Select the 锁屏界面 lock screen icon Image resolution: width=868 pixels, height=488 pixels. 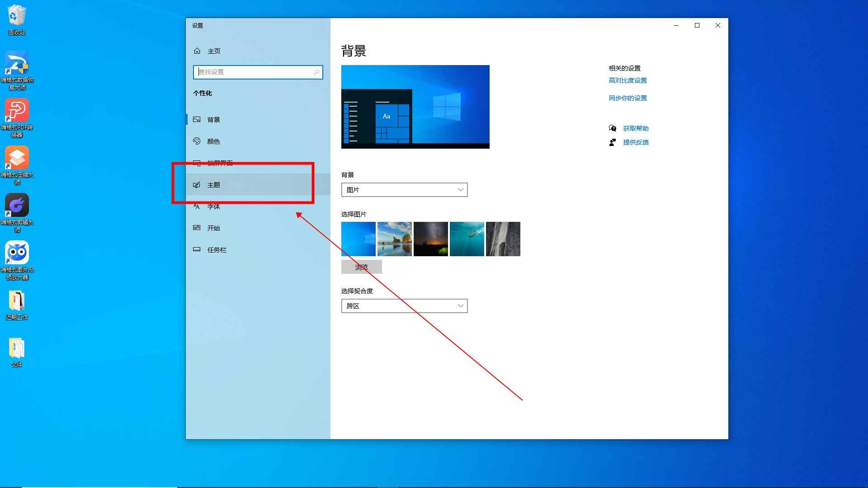coord(197,163)
